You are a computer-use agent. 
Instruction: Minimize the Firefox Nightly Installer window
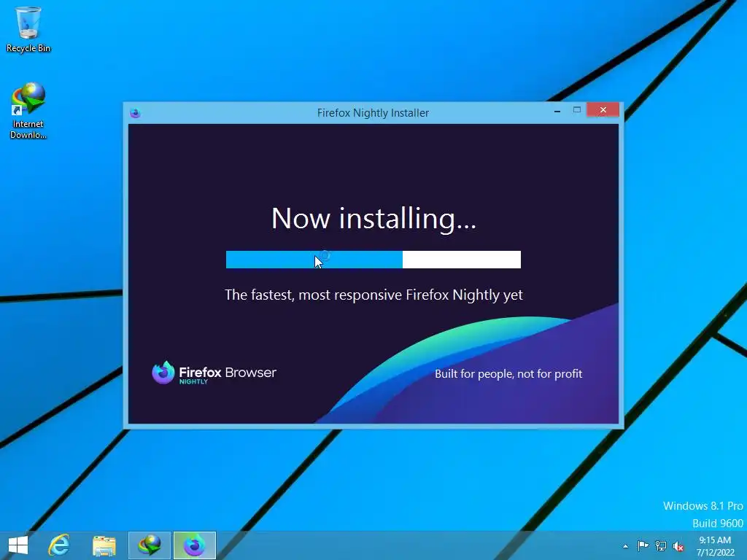[557, 111]
